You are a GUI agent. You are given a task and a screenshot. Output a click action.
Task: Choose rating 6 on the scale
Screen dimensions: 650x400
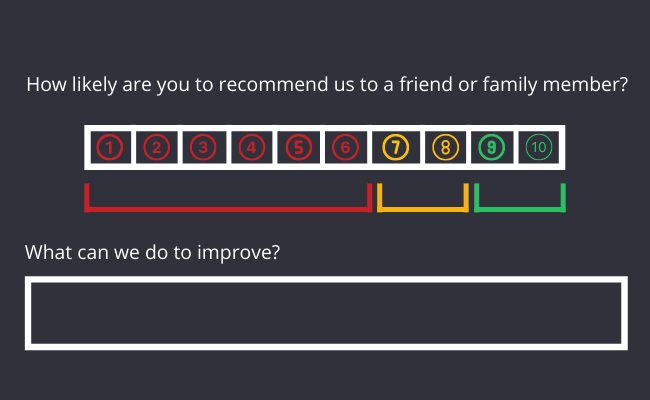345,148
